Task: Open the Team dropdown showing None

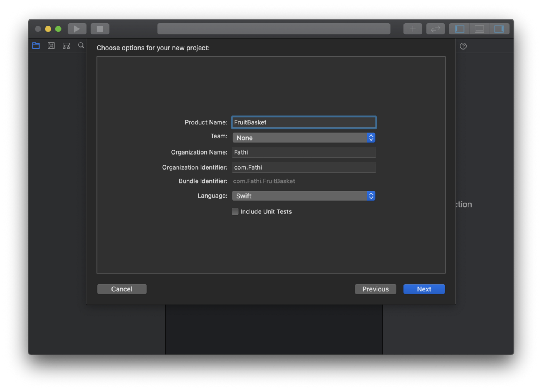Action: tap(304, 138)
